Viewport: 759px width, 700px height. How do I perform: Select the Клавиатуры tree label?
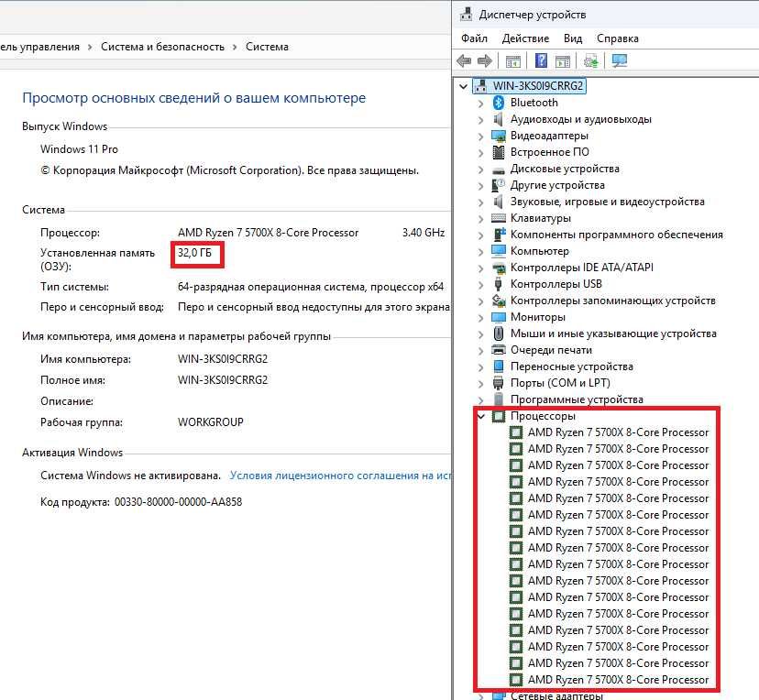[541, 218]
